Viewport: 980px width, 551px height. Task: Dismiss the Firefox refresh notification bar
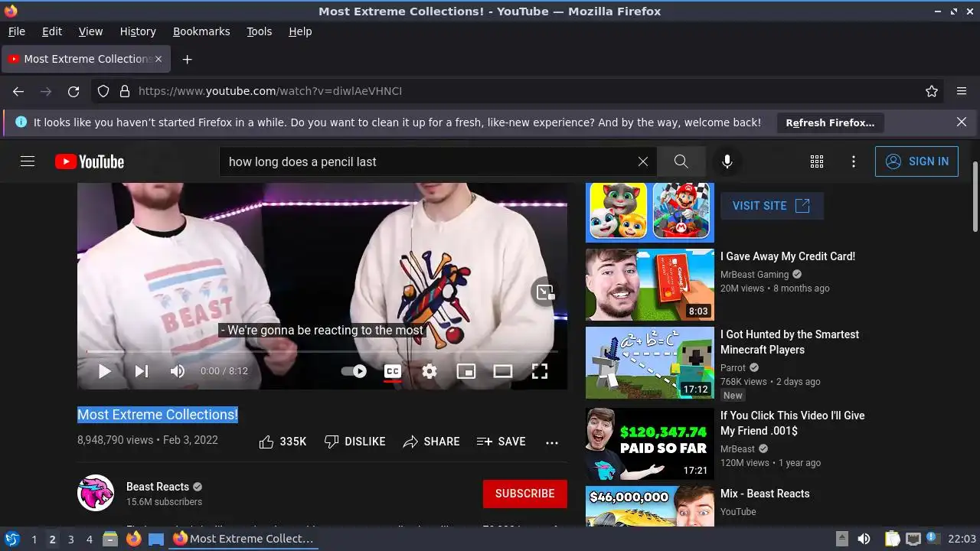(962, 122)
